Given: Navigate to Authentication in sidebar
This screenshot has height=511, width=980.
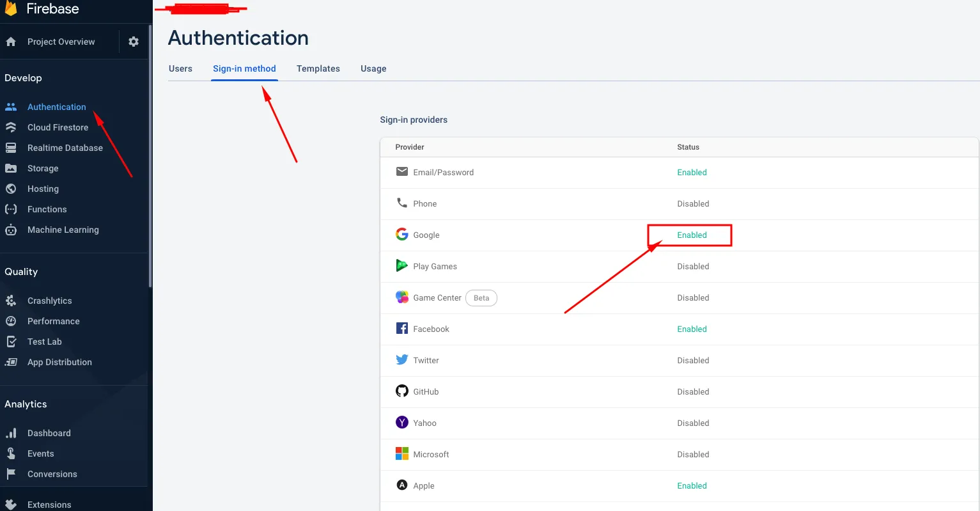Looking at the screenshot, I should click(57, 107).
